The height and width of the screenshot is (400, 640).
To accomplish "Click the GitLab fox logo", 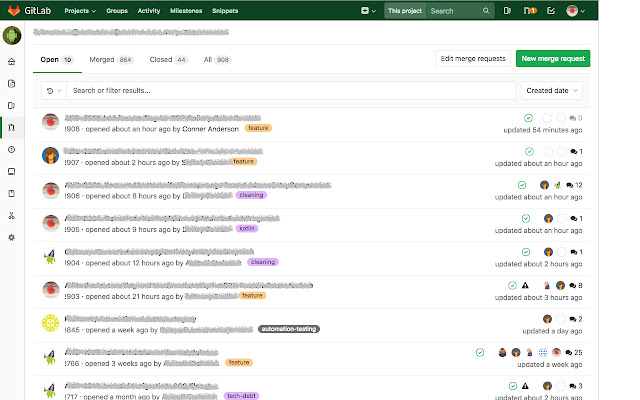I will click(x=14, y=10).
